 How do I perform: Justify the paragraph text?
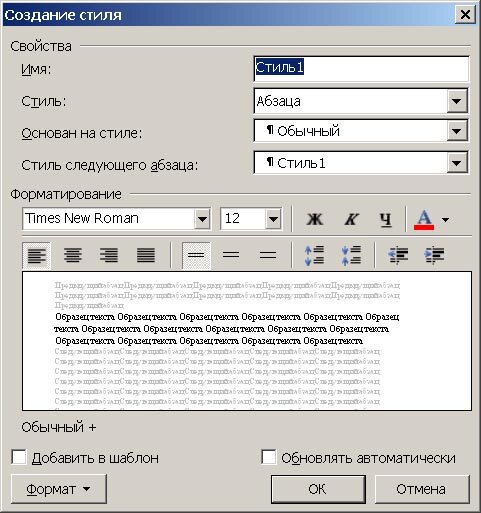pyautogui.click(x=146, y=256)
